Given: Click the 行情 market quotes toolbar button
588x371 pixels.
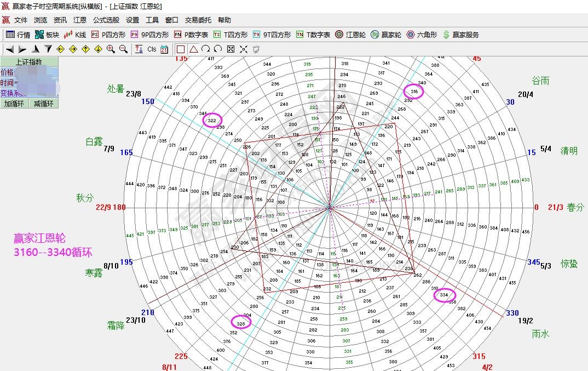Looking at the screenshot, I should (x=18, y=35).
